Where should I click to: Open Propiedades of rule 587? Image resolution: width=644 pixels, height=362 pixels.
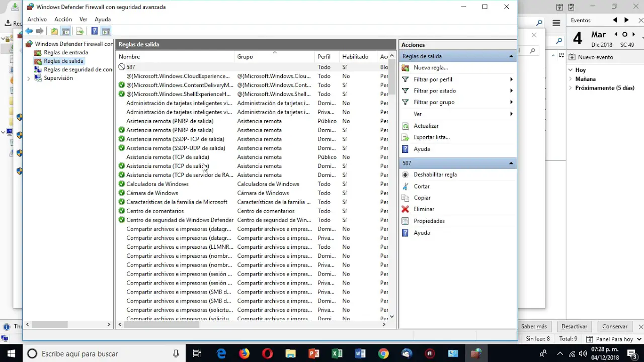coord(429,221)
